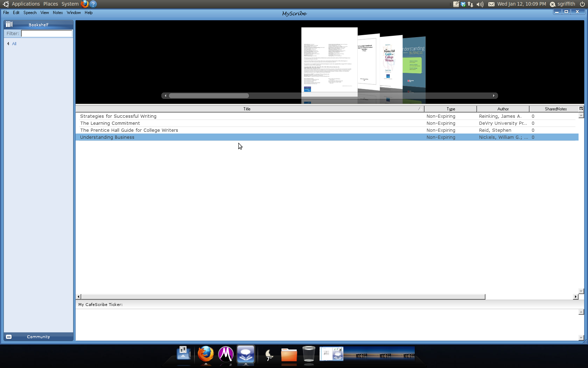The width and height of the screenshot is (588, 368).
Task: Click the power/shutdown icon in top panel
Action: pos(582,4)
